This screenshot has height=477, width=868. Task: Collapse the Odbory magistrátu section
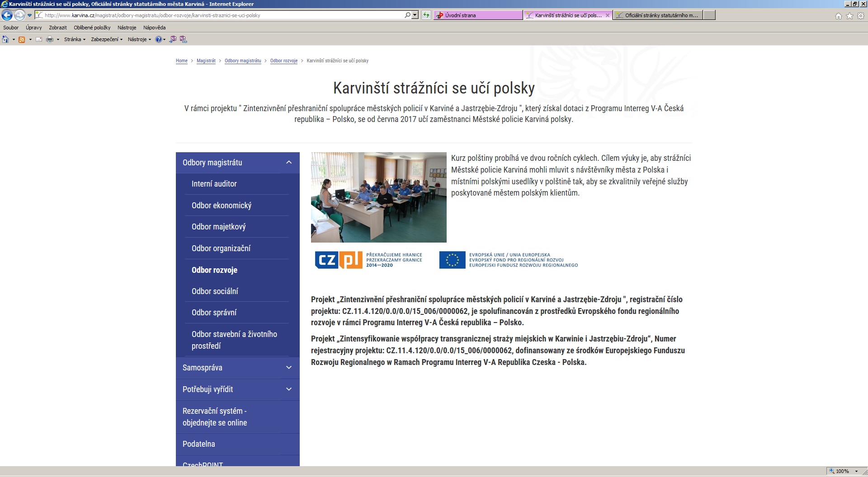pyautogui.click(x=289, y=163)
